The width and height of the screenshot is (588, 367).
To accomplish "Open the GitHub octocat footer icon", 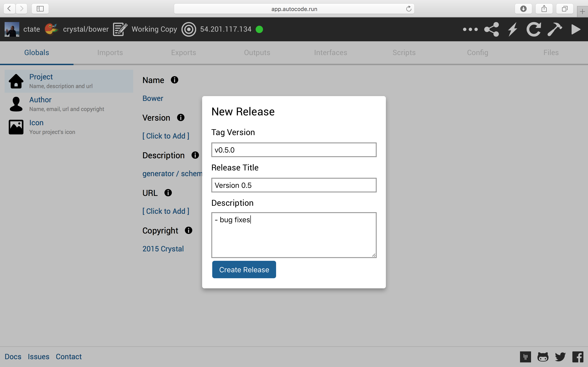I will [543, 356].
